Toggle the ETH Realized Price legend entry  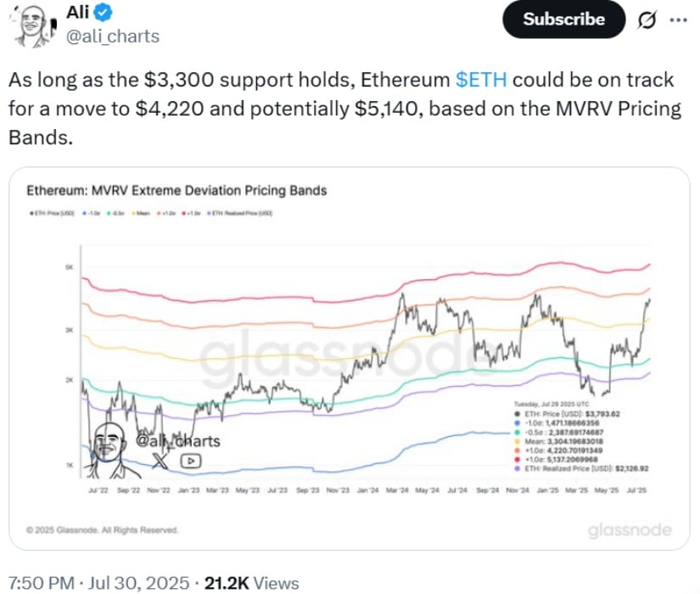tap(240, 214)
